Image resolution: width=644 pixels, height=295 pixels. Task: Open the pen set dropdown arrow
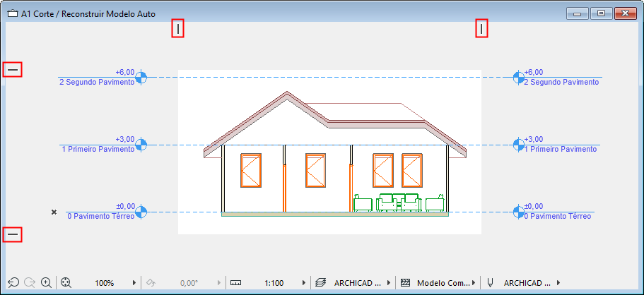click(558, 283)
